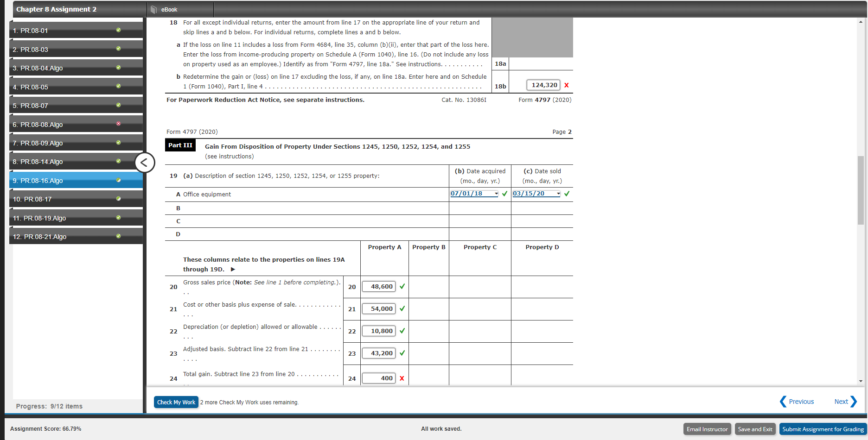Viewport: 868px width, 440px height.
Task: Select question 5. PR.08-07
Action: (76, 106)
